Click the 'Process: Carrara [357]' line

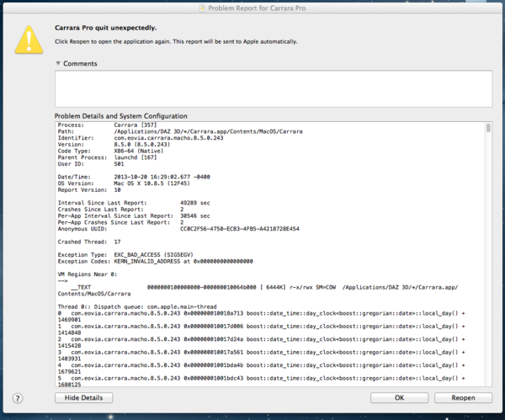pyautogui.click(x=107, y=125)
